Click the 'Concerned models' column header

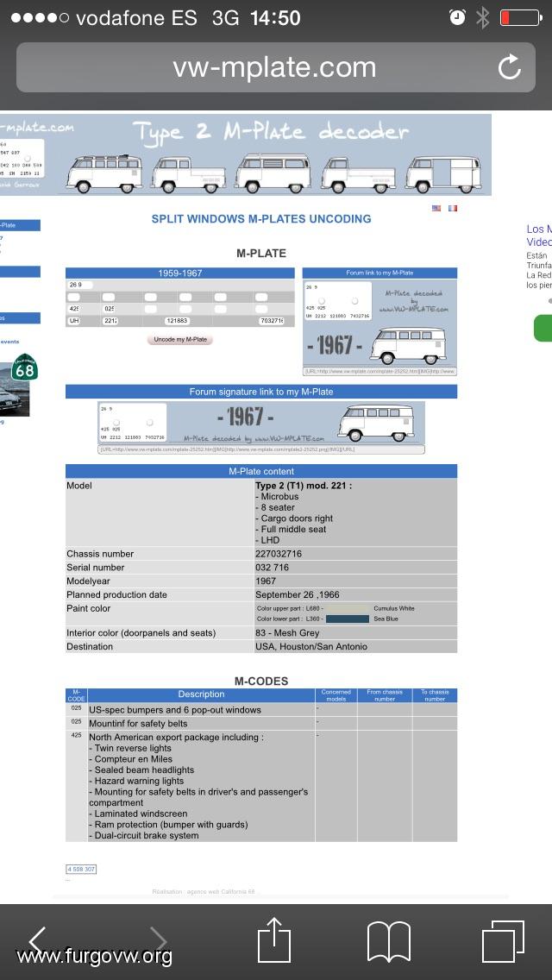click(336, 695)
